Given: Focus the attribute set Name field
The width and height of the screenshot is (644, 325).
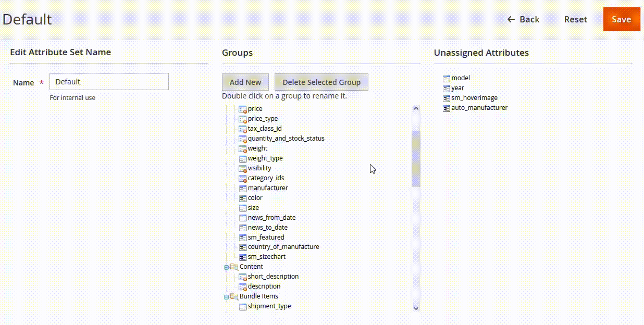Looking at the screenshot, I should point(109,82).
